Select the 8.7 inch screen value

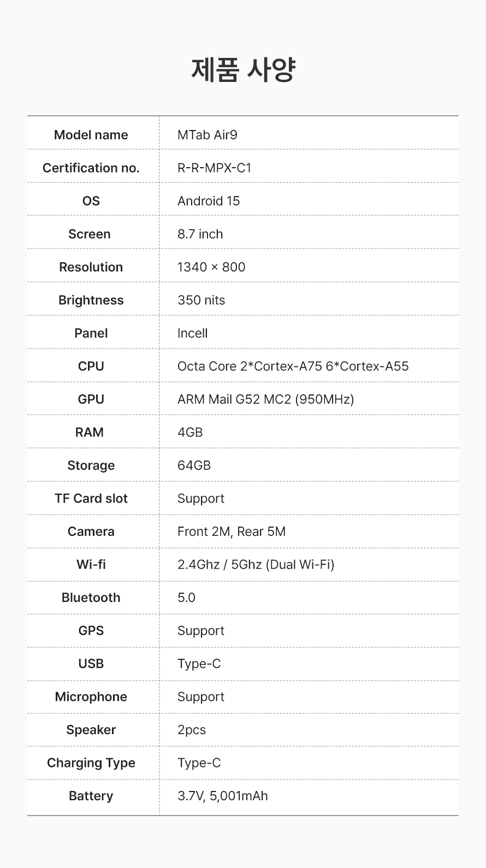(x=200, y=234)
